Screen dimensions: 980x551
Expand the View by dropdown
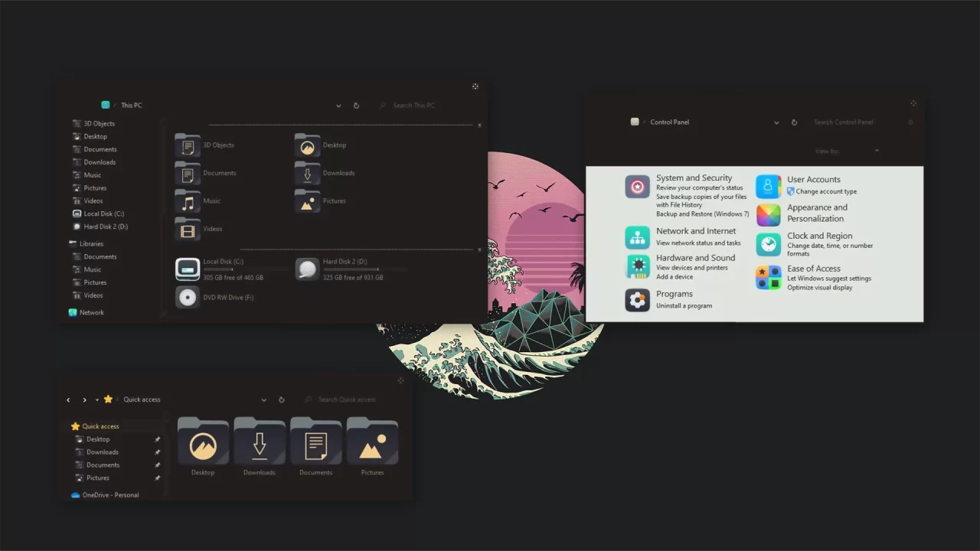tap(876, 151)
